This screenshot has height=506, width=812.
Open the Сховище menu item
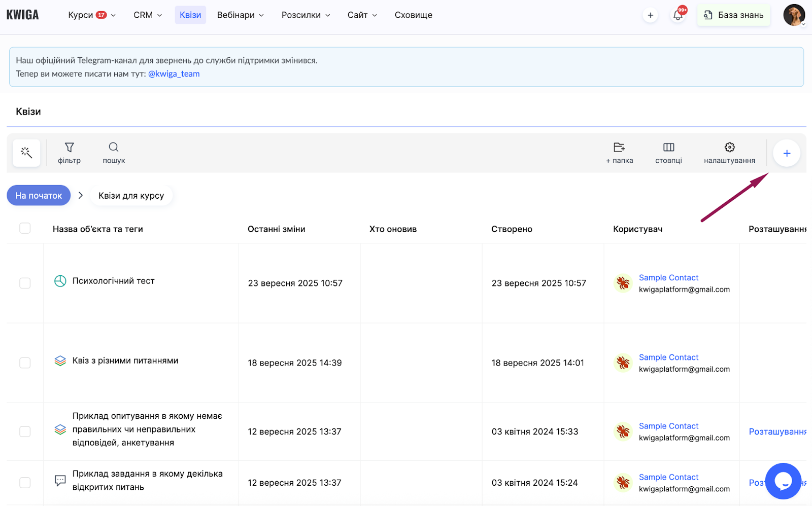click(414, 15)
